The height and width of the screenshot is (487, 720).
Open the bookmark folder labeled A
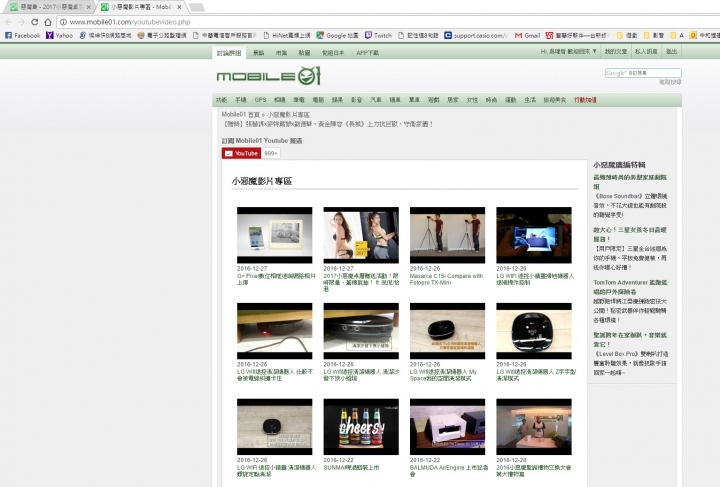coord(677,35)
